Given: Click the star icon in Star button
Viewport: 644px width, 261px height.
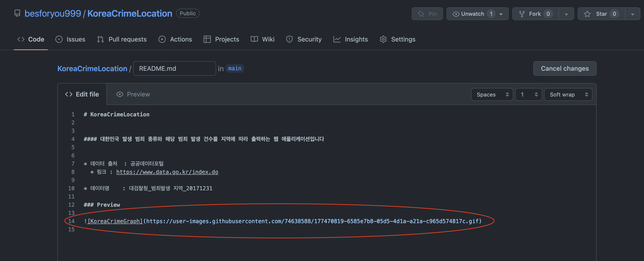Looking at the screenshot, I should tap(587, 14).
